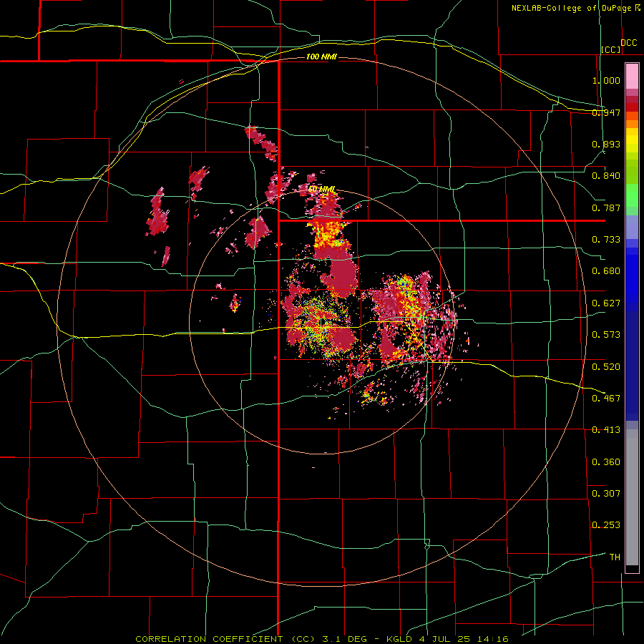644x644 pixels.
Task: Click the 0.307 scale label
Action: point(606,494)
